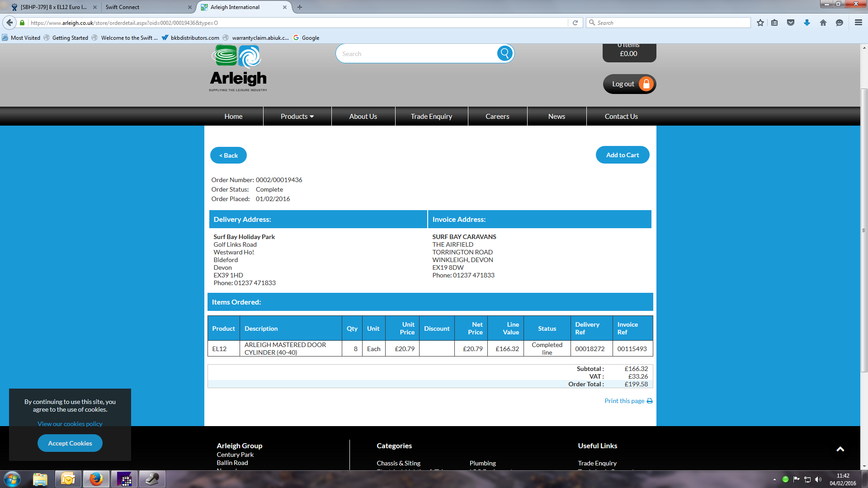
Task: Follow the View our cookies policy link
Action: (x=70, y=424)
